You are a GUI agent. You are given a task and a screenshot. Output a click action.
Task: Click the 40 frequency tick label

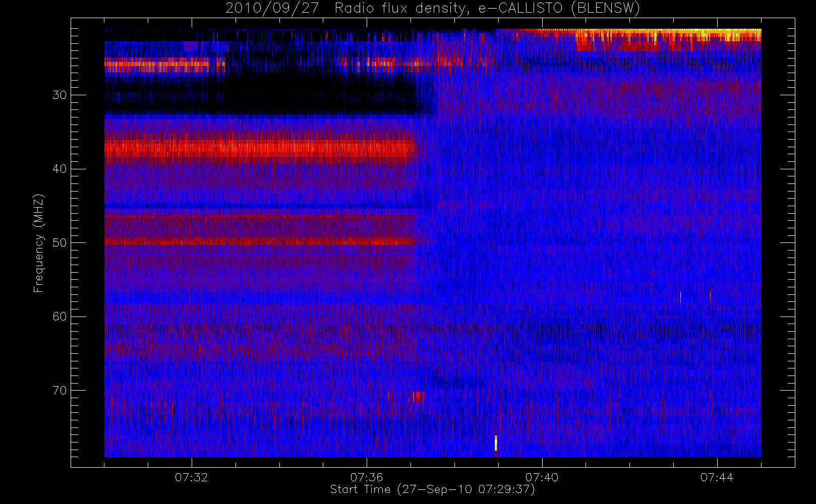(60, 169)
